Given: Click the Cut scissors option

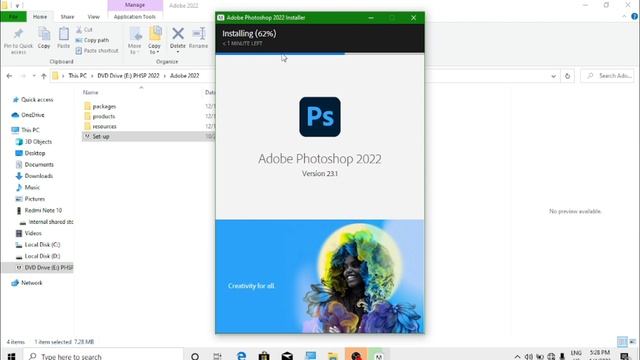Looking at the screenshot, I should tap(84, 30).
